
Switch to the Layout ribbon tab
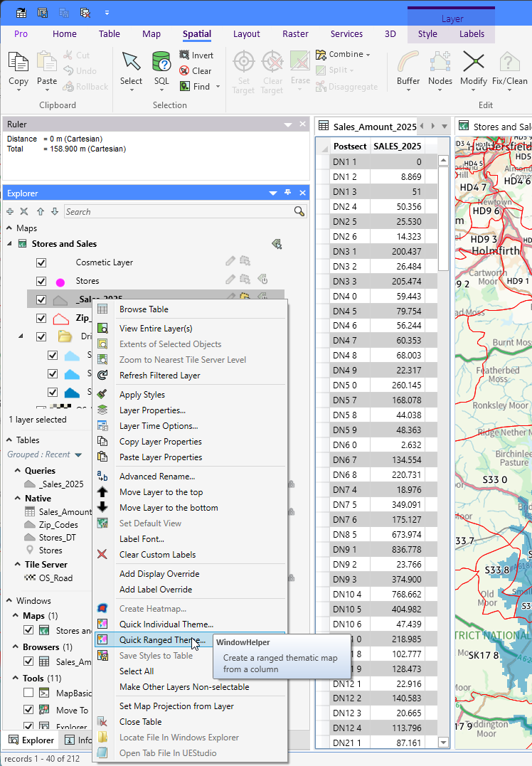tap(246, 33)
